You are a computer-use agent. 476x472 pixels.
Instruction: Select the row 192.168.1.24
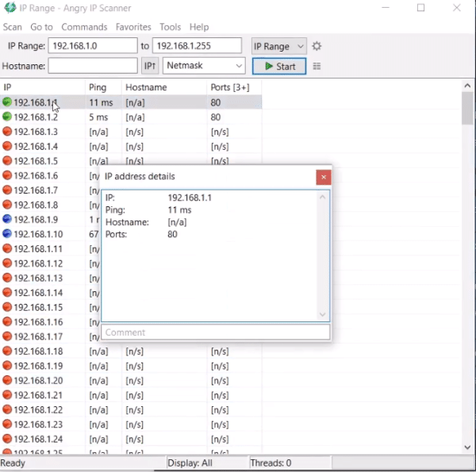pyautogui.click(x=131, y=439)
